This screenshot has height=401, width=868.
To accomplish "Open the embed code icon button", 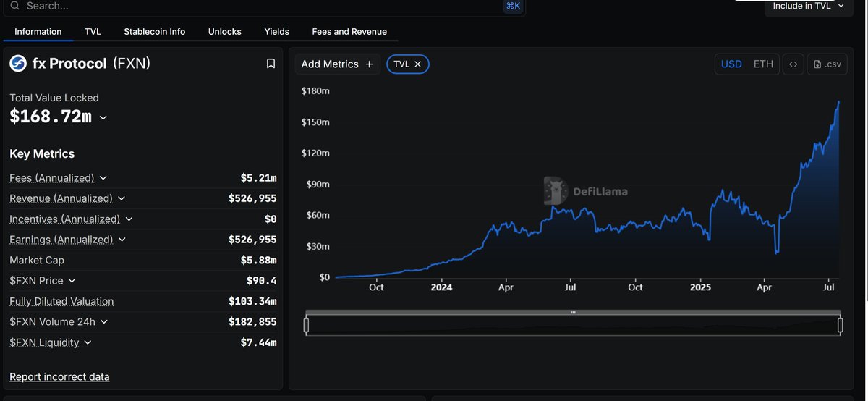I will [x=793, y=64].
